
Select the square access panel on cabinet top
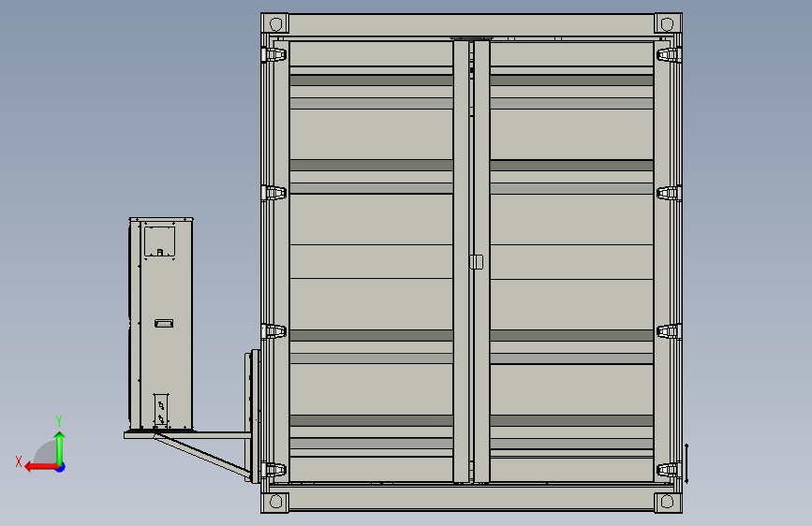159,241
